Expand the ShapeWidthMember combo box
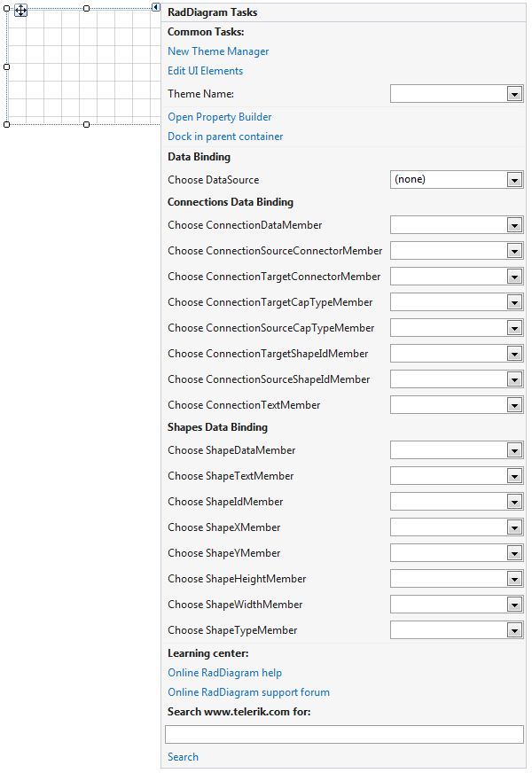 pyautogui.click(x=515, y=604)
